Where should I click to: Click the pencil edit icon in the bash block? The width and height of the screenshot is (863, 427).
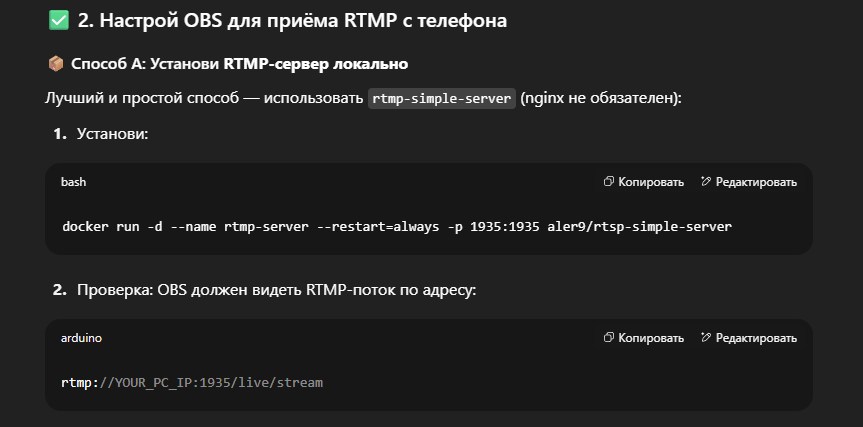pos(706,182)
